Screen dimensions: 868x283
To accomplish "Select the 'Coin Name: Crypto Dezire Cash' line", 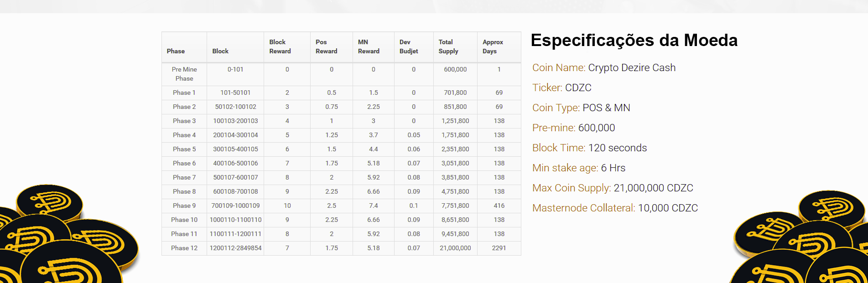I will [604, 67].
